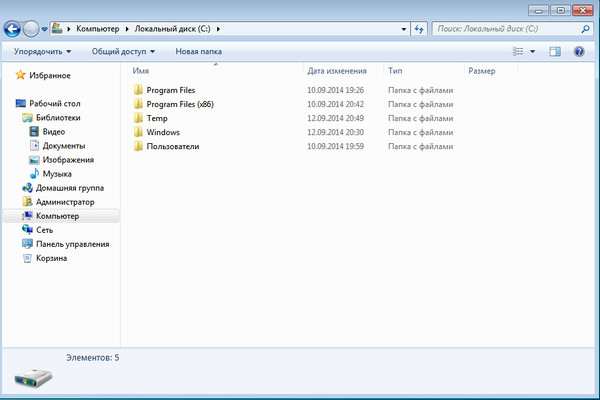The height and width of the screenshot is (400, 600).
Task: Select the Program Files (x86) folder icon
Action: click(x=138, y=104)
